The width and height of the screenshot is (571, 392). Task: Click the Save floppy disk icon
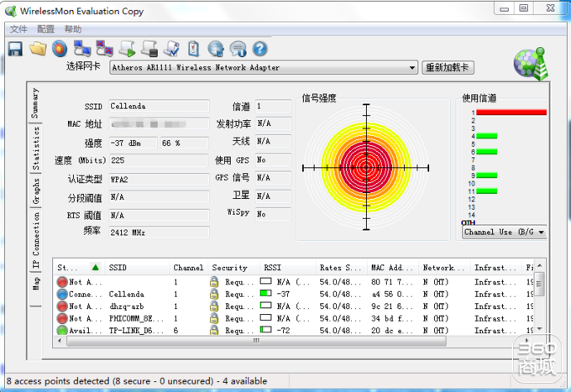click(x=15, y=49)
